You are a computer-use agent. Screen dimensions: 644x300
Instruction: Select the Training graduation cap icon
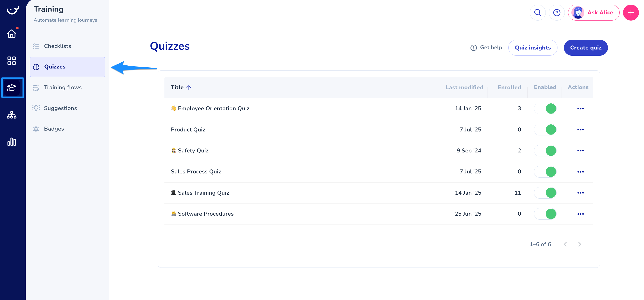[12, 88]
